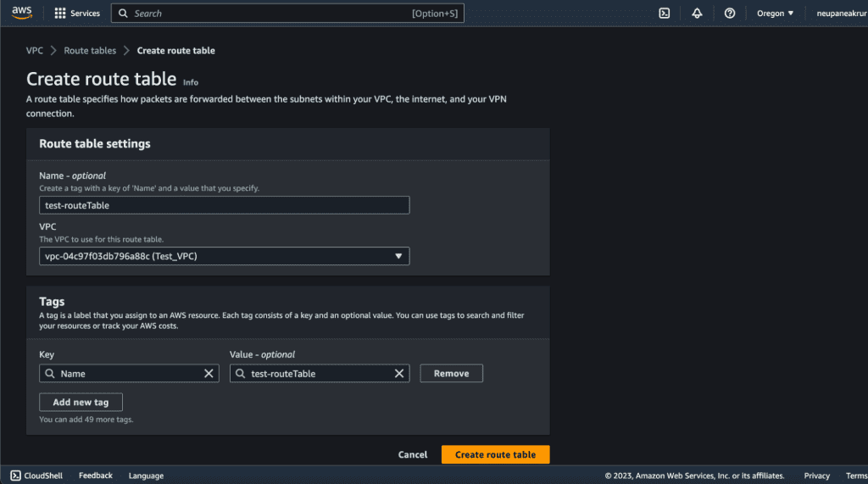
Task: Open the Language footer option
Action: pyautogui.click(x=146, y=476)
